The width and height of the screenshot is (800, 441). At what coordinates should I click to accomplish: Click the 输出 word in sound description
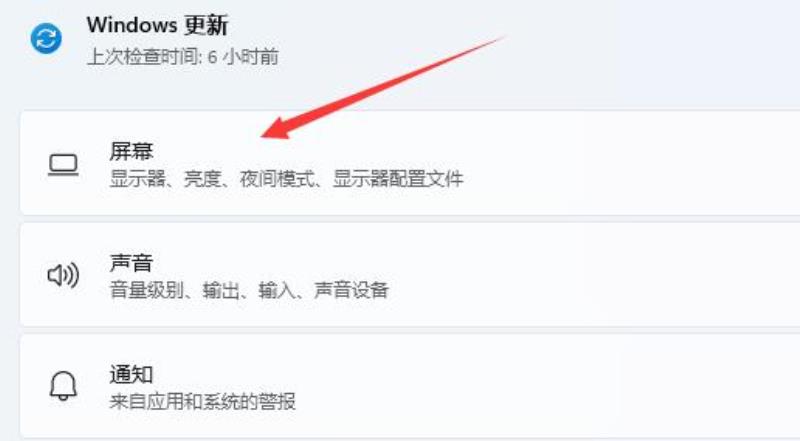(x=221, y=290)
